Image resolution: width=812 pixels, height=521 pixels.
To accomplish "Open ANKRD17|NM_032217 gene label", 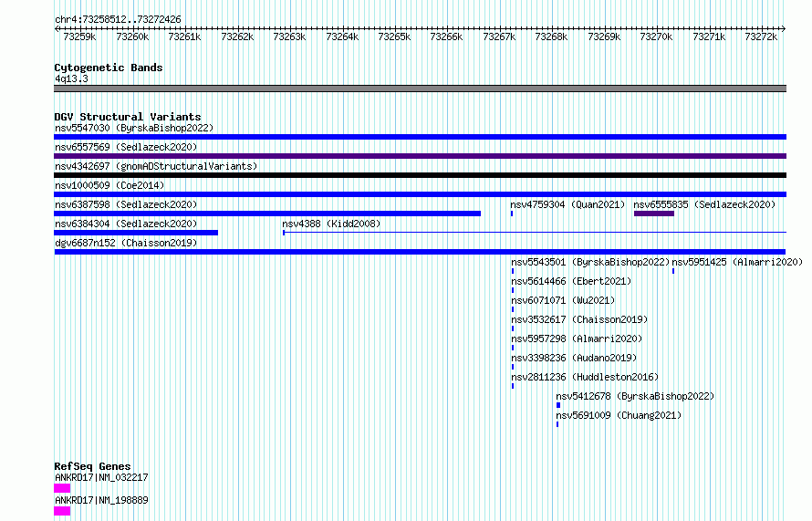I will pyautogui.click(x=101, y=477).
